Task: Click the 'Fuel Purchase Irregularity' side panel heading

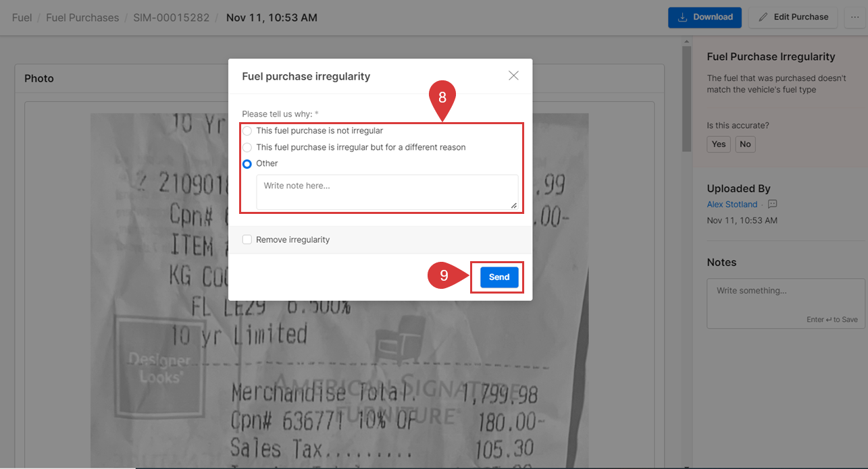Action: 771,57
